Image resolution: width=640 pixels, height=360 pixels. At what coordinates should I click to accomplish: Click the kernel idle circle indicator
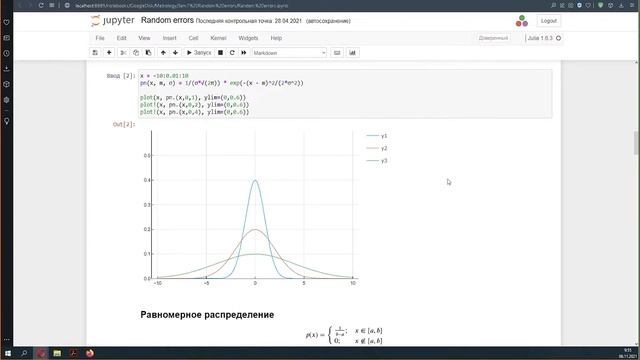coord(558,38)
